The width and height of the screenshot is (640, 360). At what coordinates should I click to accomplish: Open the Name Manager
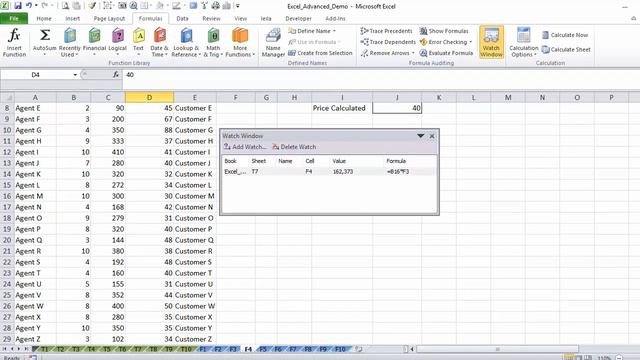tap(273, 42)
